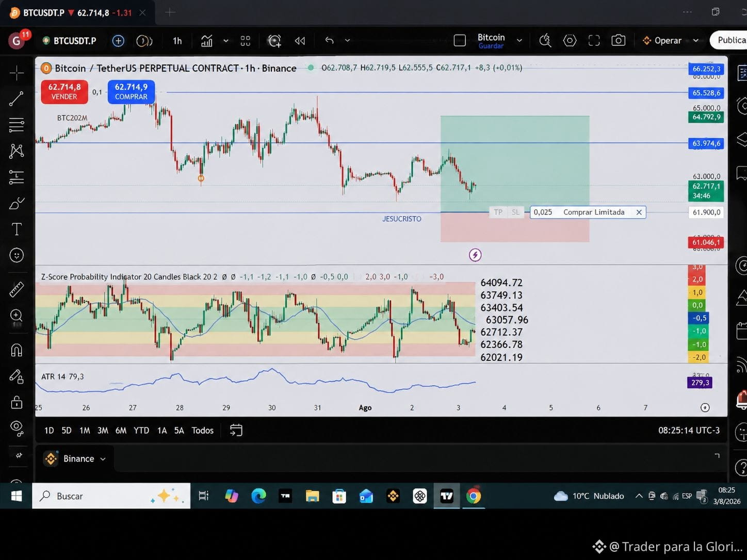Select the crosshair cursor tool
This screenshot has width=747, height=560.
point(17,73)
